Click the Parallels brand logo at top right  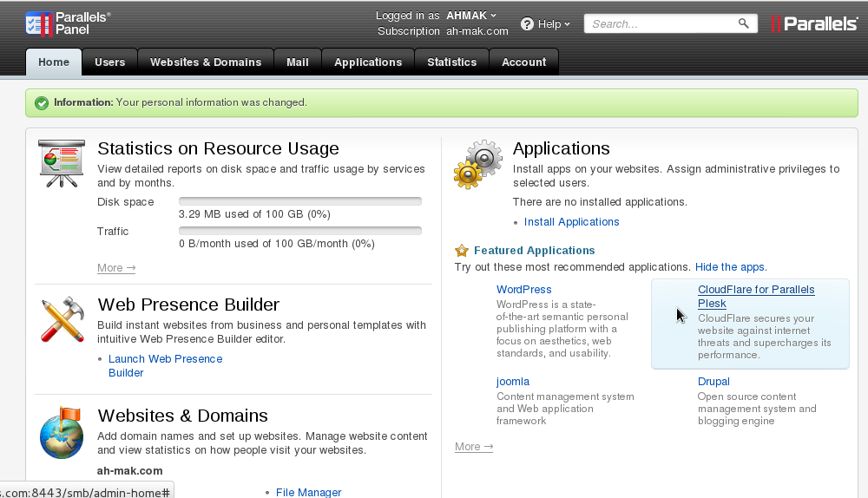tap(814, 23)
